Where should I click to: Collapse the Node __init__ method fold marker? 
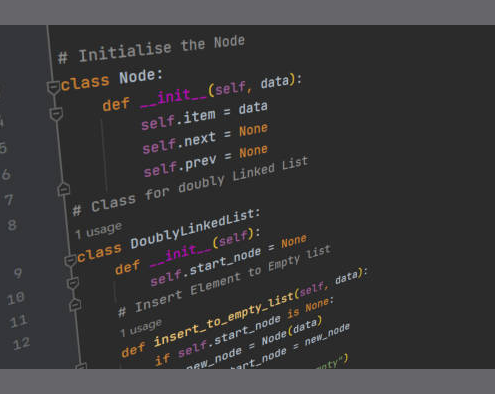(x=56, y=114)
